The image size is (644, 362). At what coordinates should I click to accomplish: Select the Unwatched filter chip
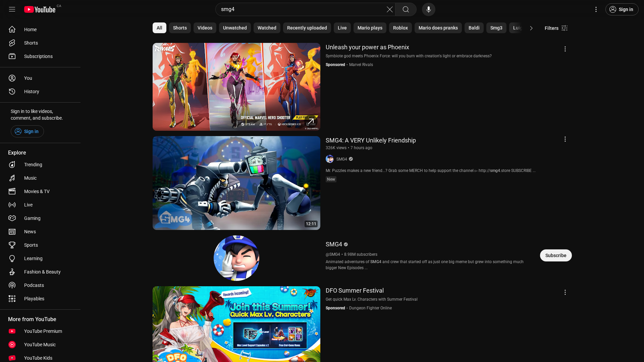pos(235,28)
